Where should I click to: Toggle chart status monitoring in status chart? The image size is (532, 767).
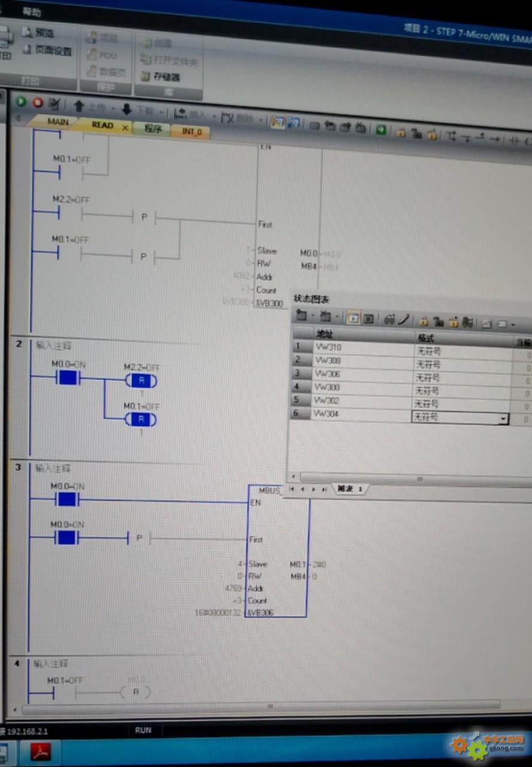tap(353, 318)
